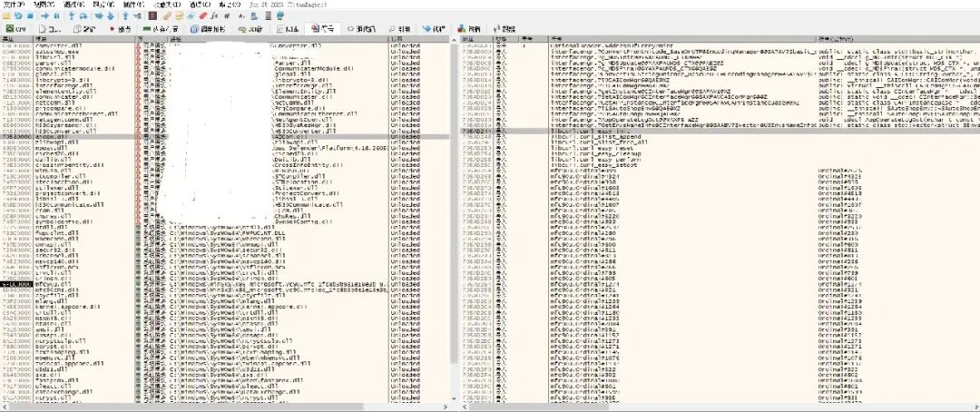Image resolution: width=980 pixels, height=412 pixels.
Task: Click the Stop debugging square icon
Action: [30, 15]
